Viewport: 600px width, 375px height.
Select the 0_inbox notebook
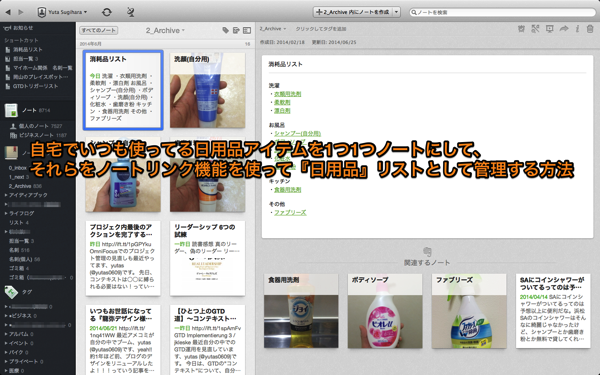coord(19,168)
